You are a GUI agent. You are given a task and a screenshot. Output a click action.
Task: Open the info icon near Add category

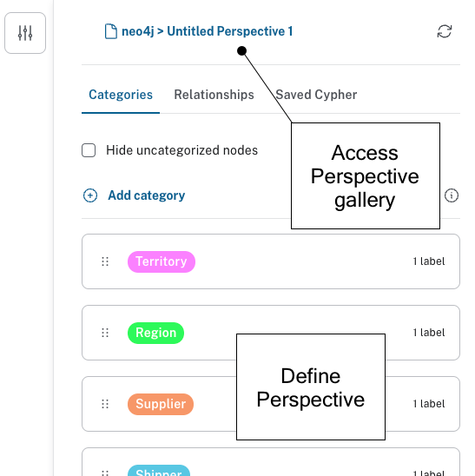452,195
